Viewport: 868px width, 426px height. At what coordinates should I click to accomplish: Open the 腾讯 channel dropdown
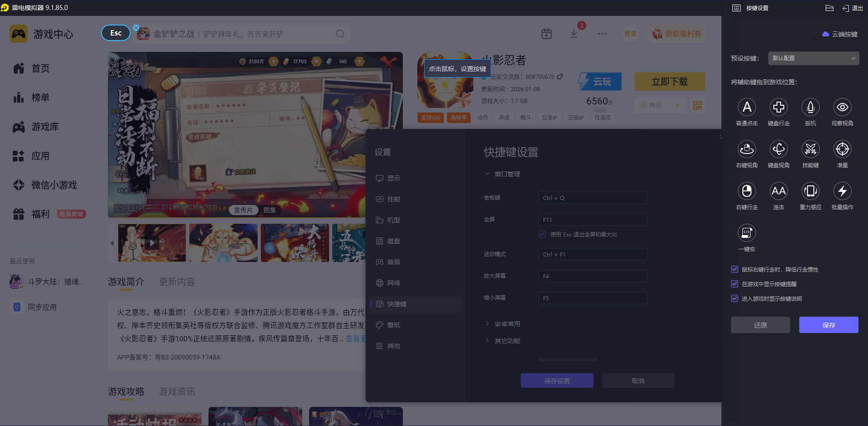point(660,105)
